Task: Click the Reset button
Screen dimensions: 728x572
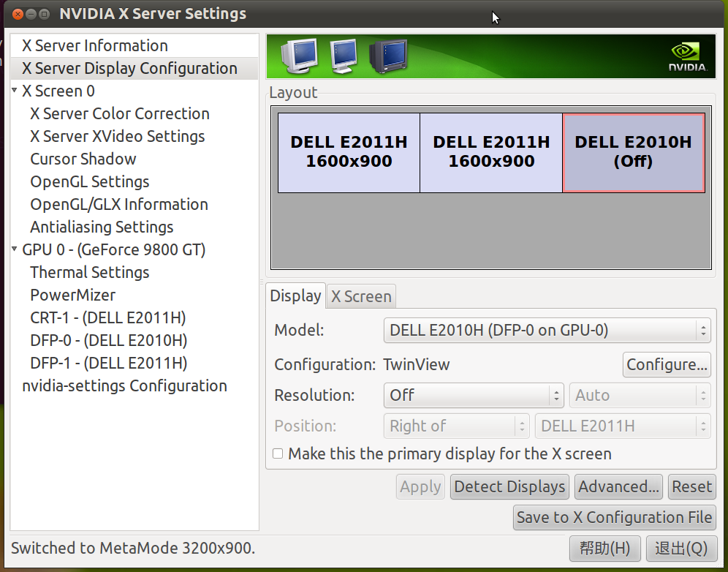Action: pos(691,487)
